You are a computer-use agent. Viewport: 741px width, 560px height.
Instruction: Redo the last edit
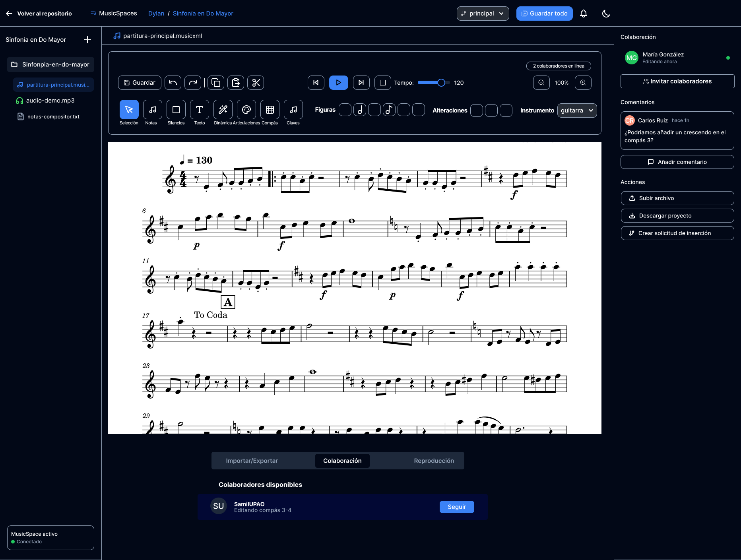193,83
